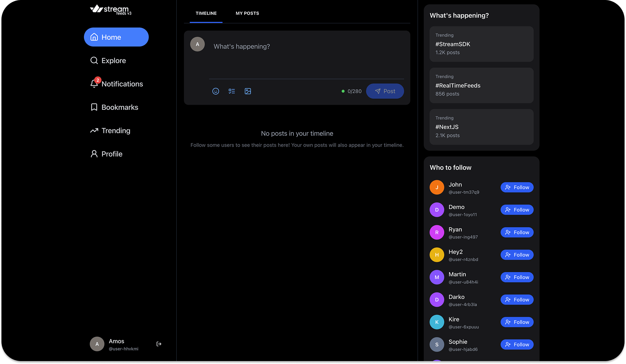Follow Kire

click(x=517, y=322)
